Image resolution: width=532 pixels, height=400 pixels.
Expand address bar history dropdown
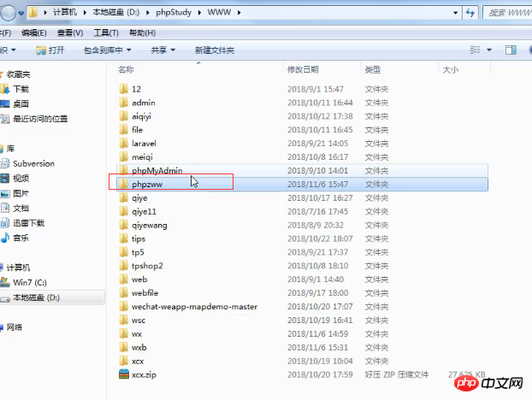(x=455, y=13)
